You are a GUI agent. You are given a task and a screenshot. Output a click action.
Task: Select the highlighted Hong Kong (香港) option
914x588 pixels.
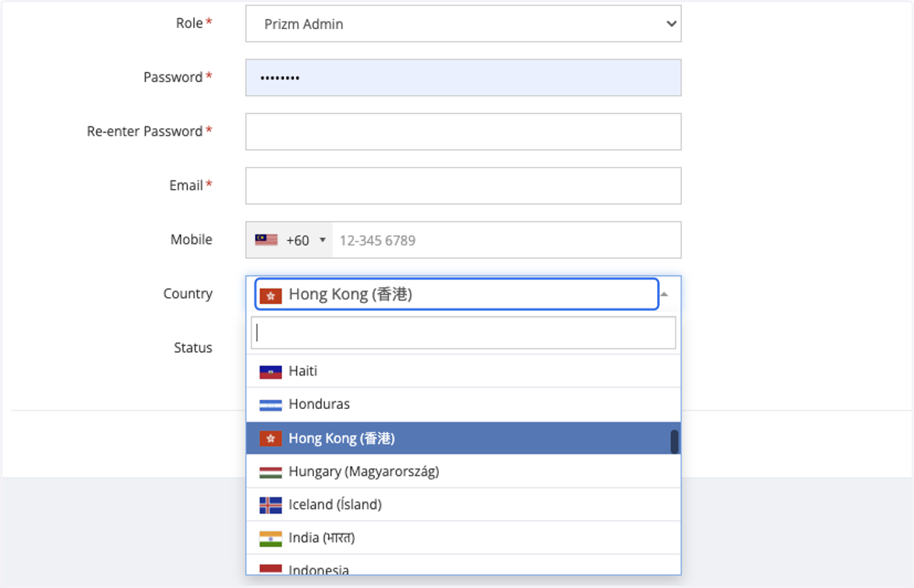pos(463,438)
